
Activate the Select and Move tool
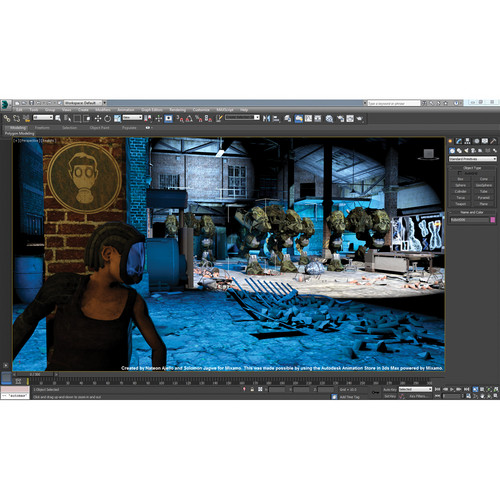pos(98,118)
